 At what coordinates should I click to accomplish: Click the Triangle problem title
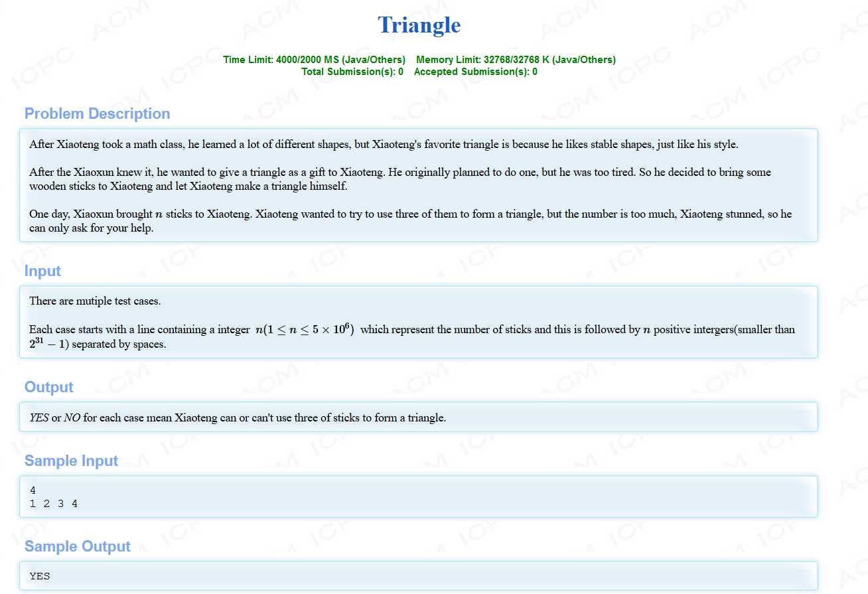click(419, 25)
